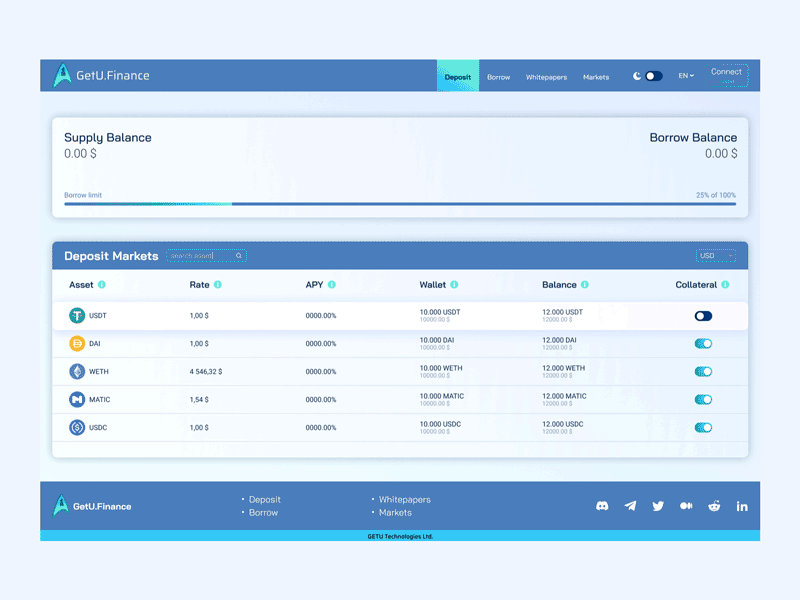Viewport: 800px width, 600px height.
Task: Click the Borrow limit progress bar
Action: click(x=400, y=204)
